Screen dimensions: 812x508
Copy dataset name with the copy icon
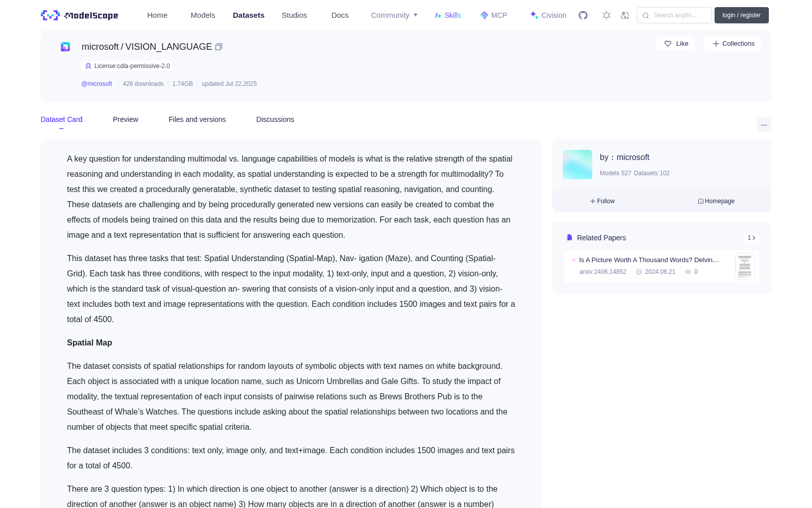coord(219,47)
